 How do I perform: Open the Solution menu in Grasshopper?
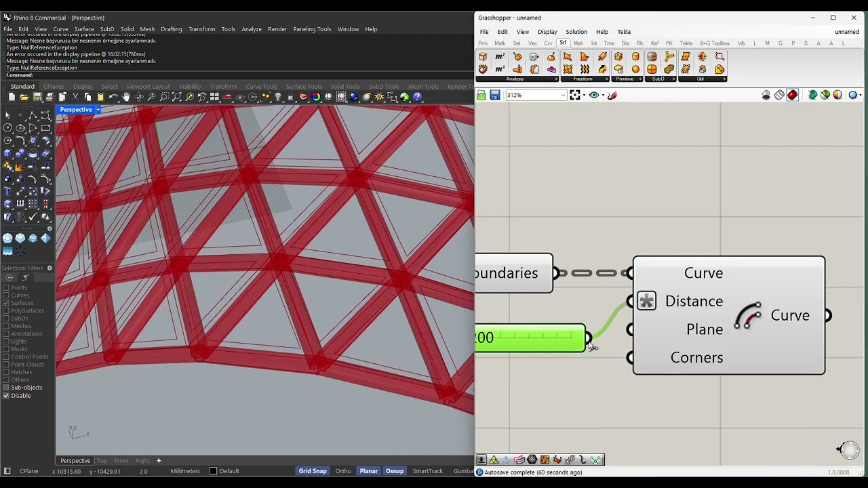(576, 32)
